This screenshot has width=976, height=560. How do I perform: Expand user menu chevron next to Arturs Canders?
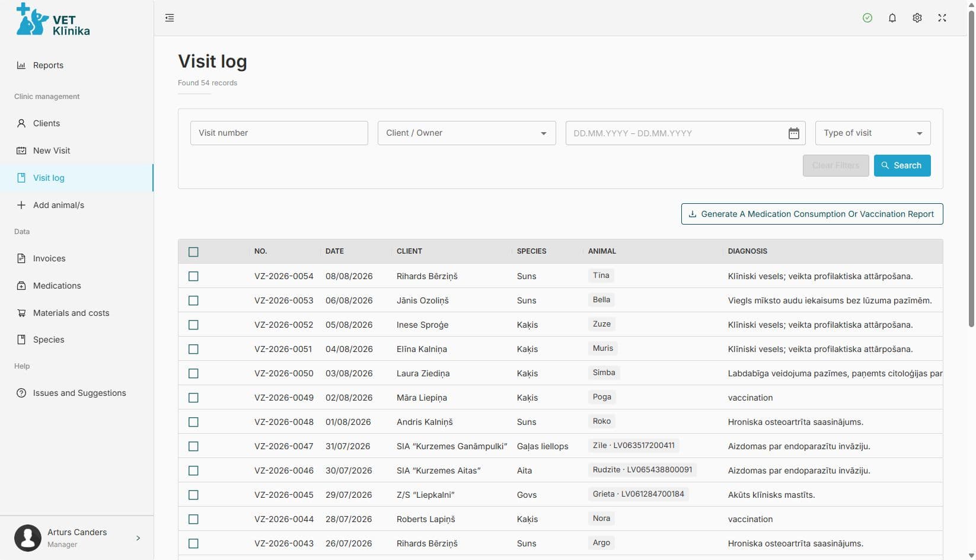[138, 538]
